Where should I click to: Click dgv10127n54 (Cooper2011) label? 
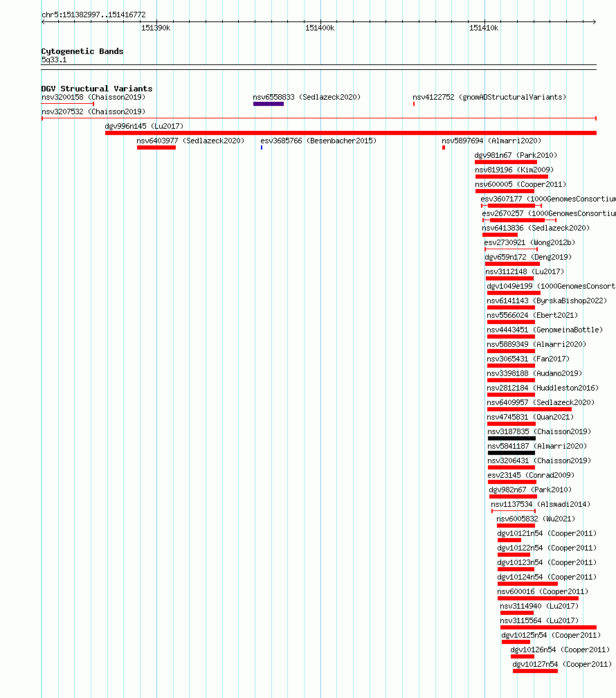coord(562,664)
